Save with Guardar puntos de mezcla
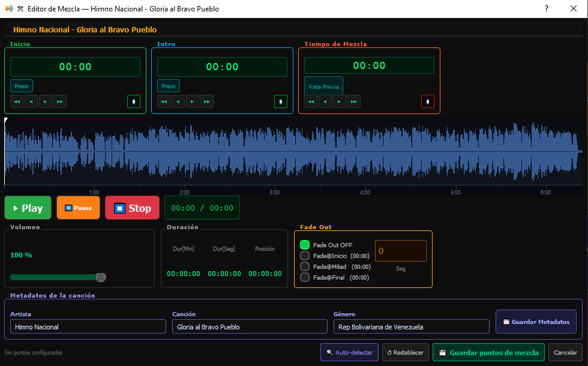Screen dimensions: 588x366 [488, 353]
